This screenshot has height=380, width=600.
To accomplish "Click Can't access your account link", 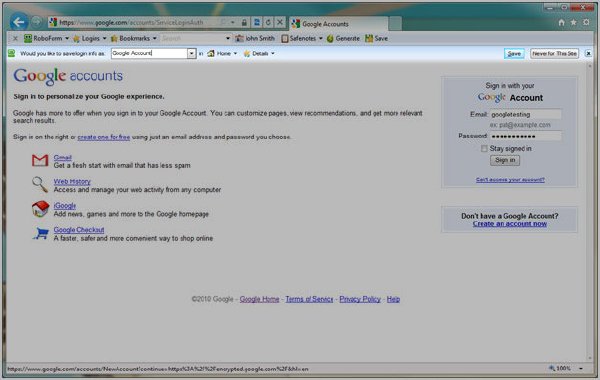I will pyautogui.click(x=510, y=179).
